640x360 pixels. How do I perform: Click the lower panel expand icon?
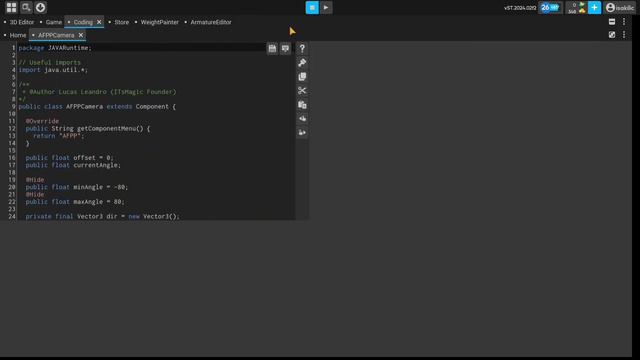pos(611,35)
